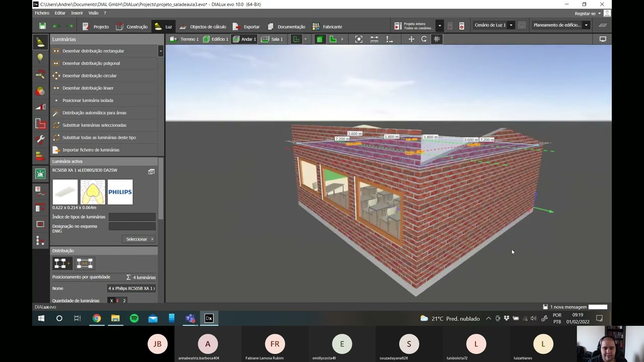Click the light distribution curve thumbnail
This screenshot has height=362, width=644.
[x=93, y=192]
